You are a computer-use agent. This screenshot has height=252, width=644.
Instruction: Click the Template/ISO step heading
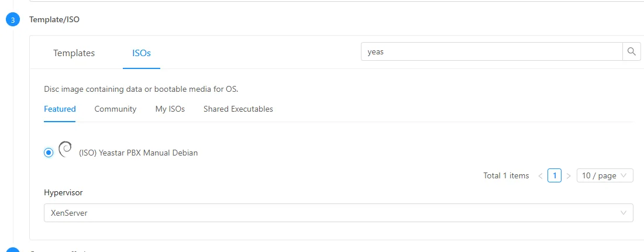tap(54, 19)
